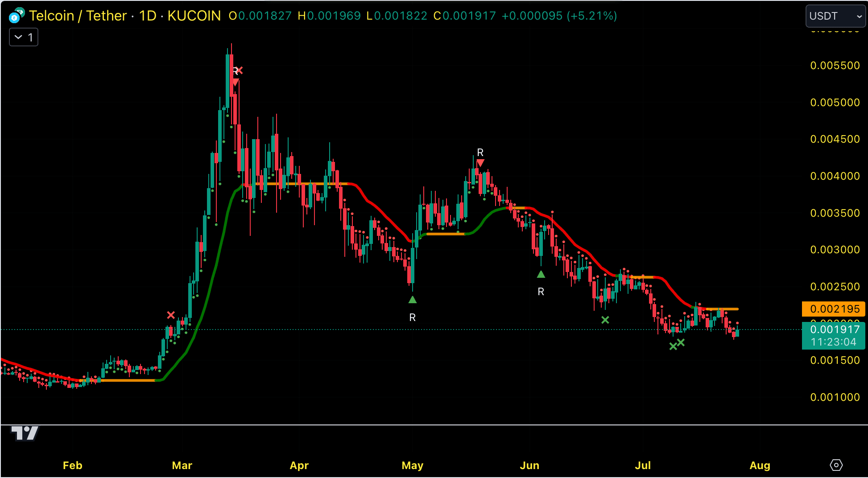
Task: Open the USDT currency dropdown
Action: 835,16
